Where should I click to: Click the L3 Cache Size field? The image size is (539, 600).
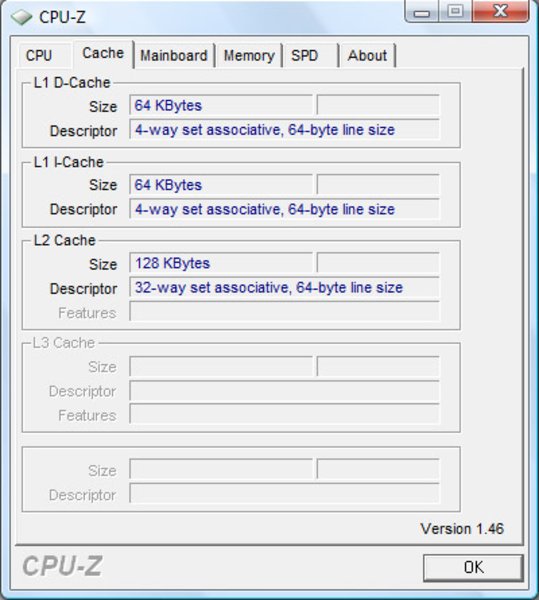coord(221,367)
